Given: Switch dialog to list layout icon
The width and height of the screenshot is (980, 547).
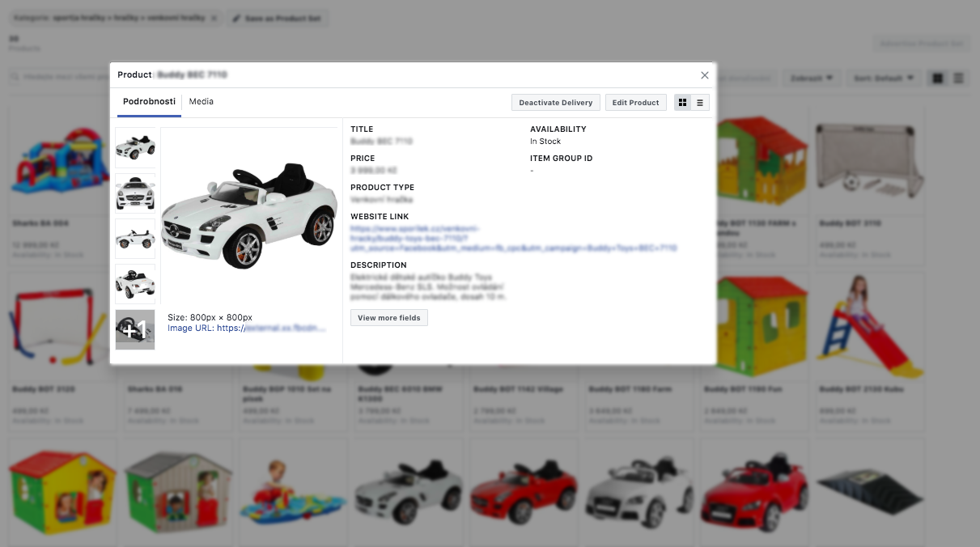Looking at the screenshot, I should 700,103.
